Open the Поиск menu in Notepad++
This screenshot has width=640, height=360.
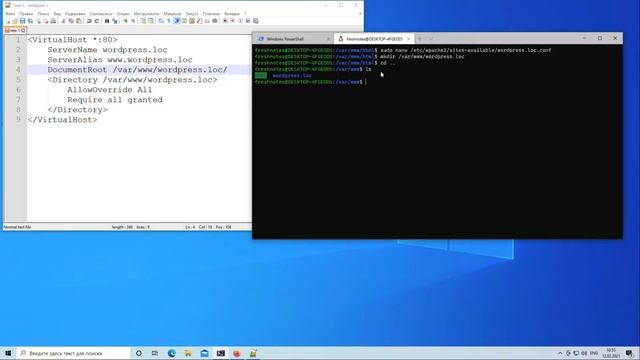tap(43, 14)
